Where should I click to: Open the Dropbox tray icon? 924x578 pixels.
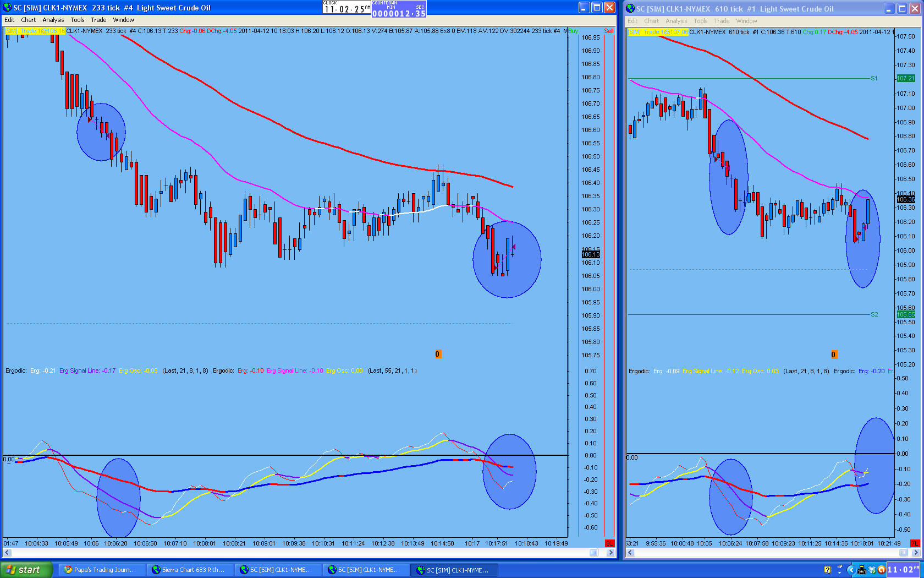[x=872, y=570]
